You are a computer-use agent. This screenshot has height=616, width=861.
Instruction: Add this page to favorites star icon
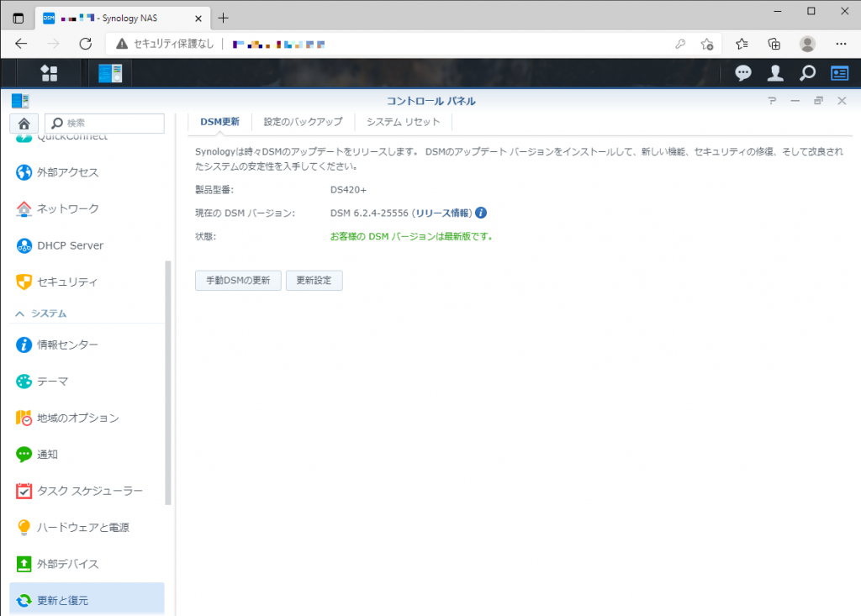point(707,44)
